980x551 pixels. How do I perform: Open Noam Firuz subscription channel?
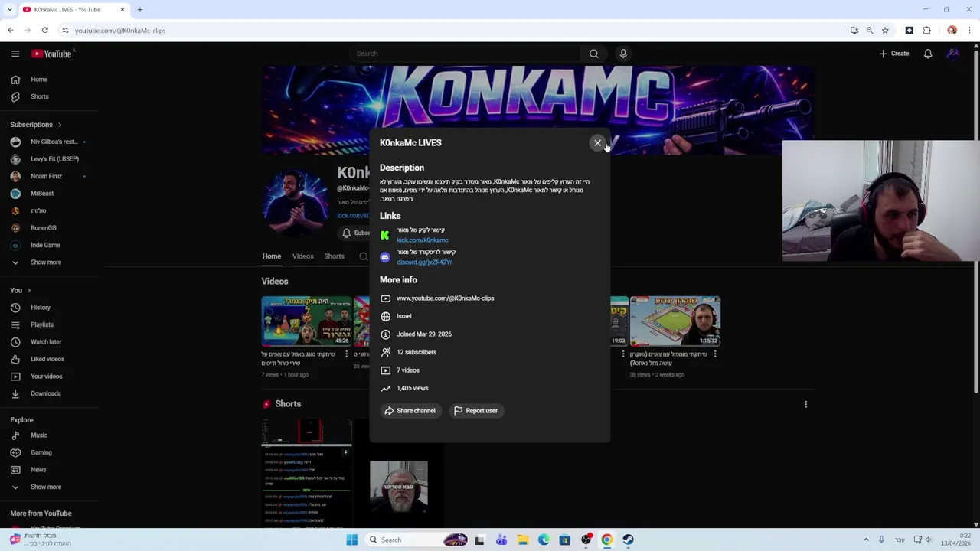click(x=49, y=176)
